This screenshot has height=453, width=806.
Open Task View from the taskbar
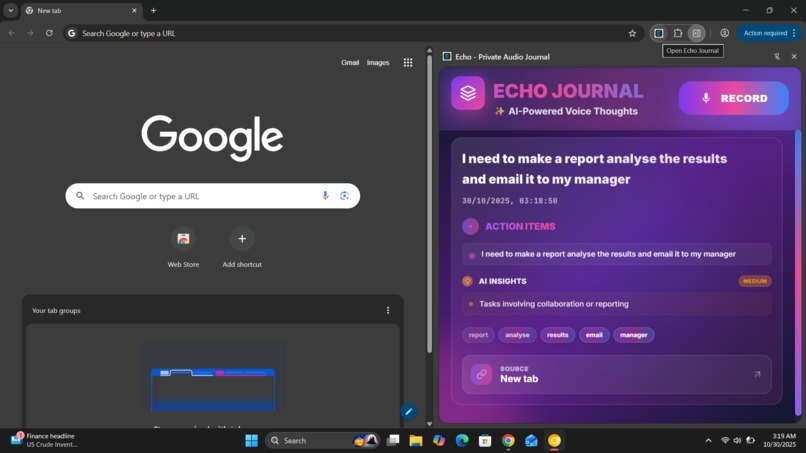pos(393,441)
